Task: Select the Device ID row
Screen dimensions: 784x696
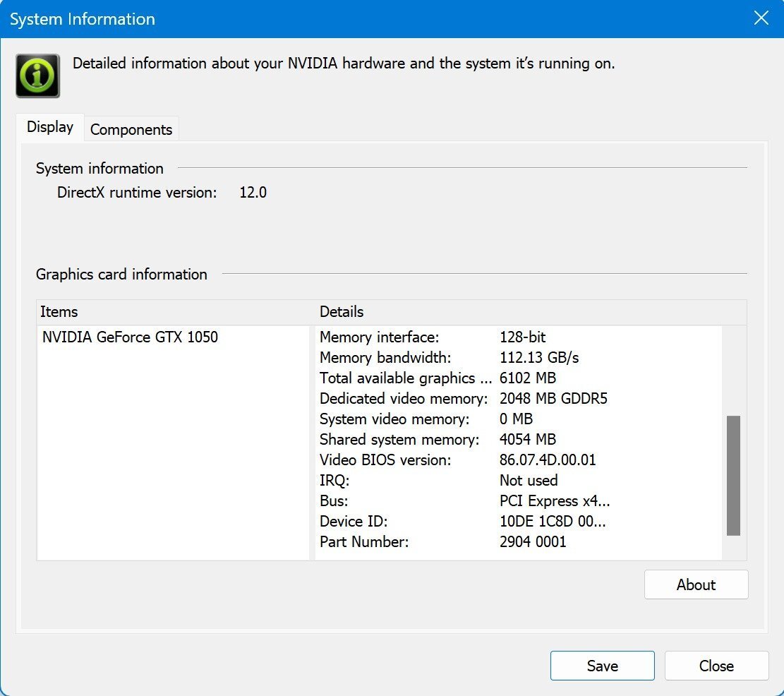Action: [x=518, y=522]
